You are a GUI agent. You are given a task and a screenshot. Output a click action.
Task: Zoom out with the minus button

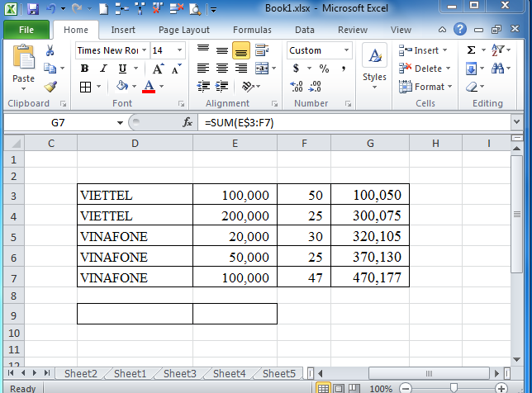tap(405, 388)
